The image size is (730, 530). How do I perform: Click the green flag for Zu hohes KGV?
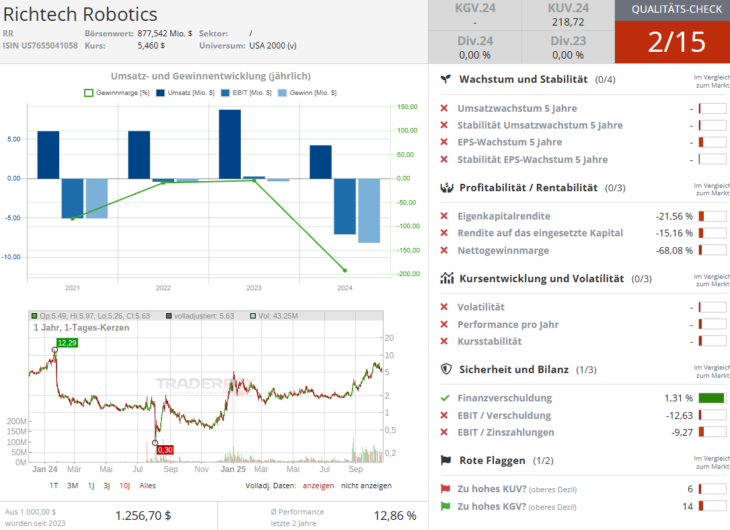[x=444, y=507]
